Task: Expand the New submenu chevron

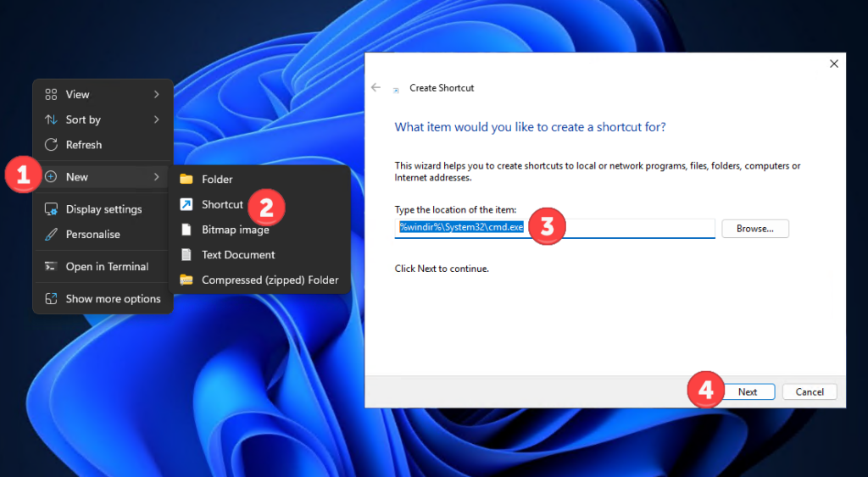Action: coord(157,177)
